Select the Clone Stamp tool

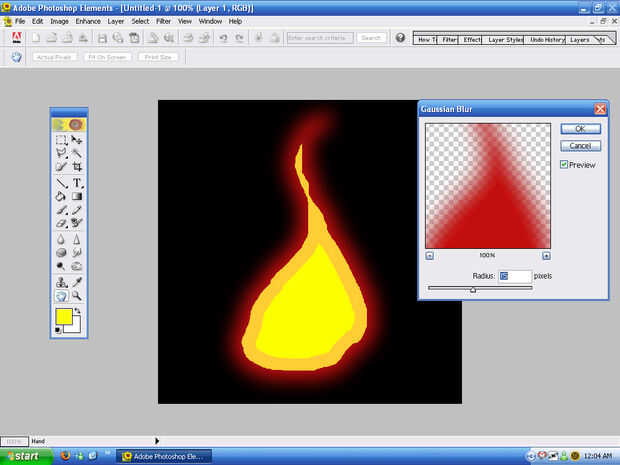point(61,282)
